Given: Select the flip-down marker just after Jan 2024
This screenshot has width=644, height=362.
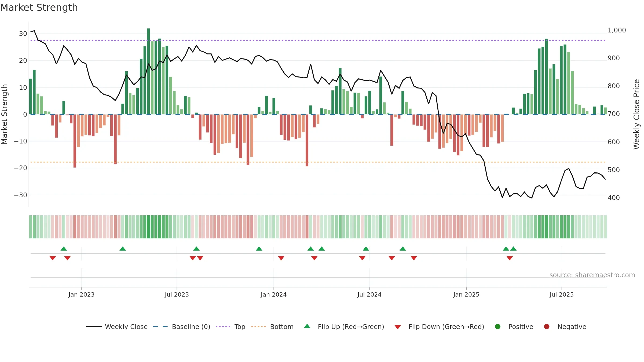Looking at the screenshot, I should pos(281,258).
